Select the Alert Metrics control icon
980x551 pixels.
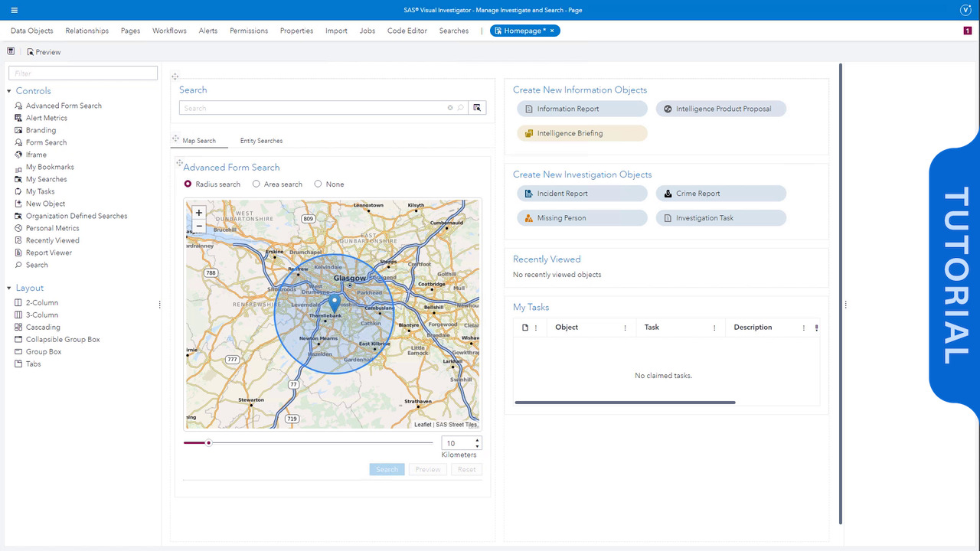click(19, 118)
